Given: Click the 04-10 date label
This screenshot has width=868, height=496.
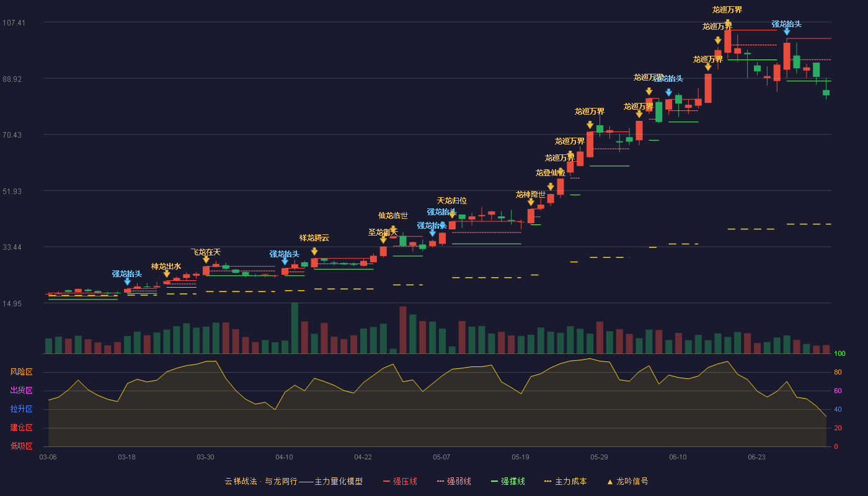Looking at the screenshot, I should [284, 457].
